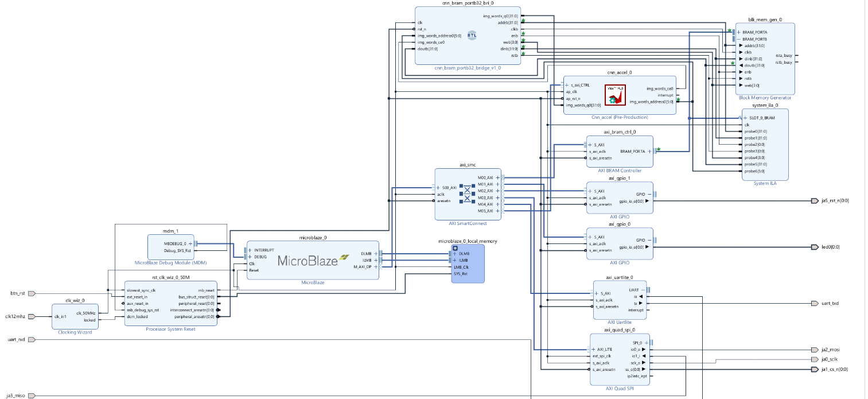Select the ja0_sclk output port
868x399 pixels.
(815, 359)
